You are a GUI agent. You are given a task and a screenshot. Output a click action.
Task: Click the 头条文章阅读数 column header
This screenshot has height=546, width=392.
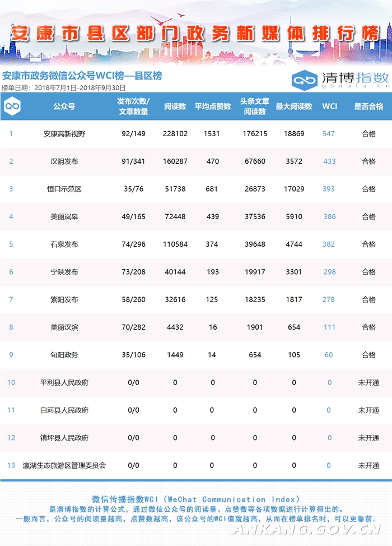coord(255,106)
